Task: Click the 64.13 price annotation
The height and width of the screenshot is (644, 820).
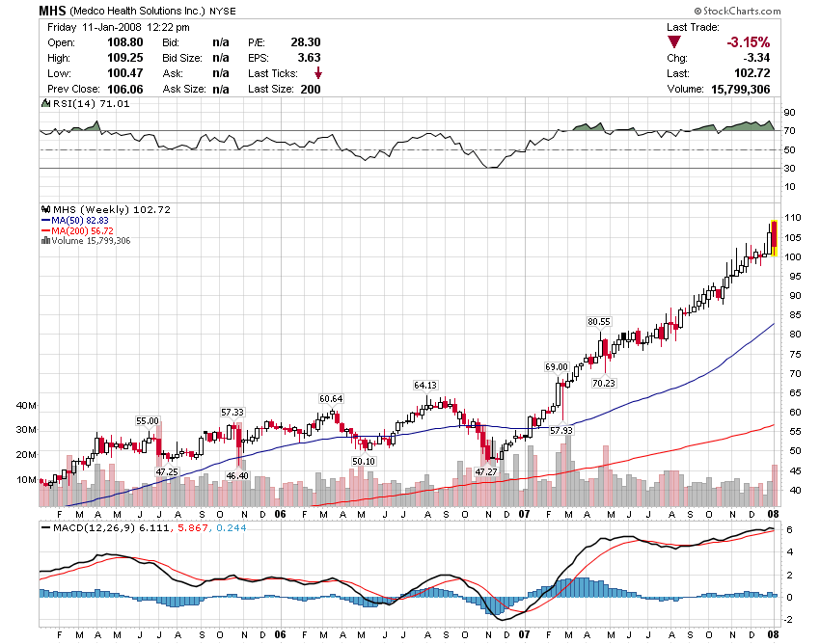Action: pos(425,386)
